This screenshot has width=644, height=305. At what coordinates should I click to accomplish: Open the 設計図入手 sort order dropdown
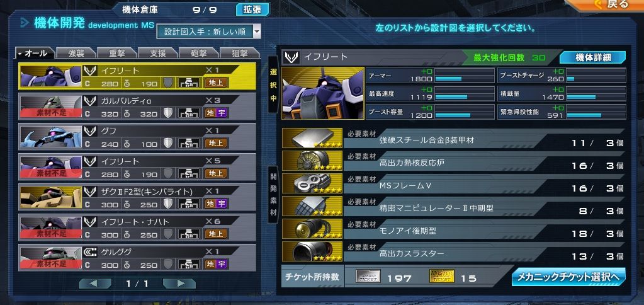point(208,32)
